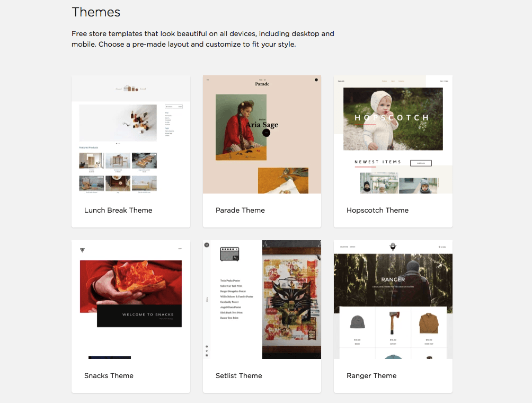Click the Snacks Theme title

109,375
